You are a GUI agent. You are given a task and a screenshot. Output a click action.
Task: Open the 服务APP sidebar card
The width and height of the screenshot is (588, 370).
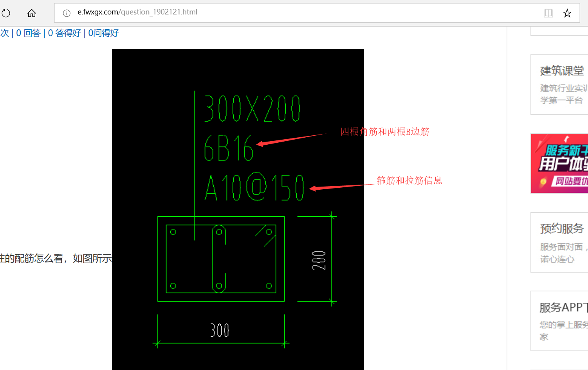coord(559,321)
